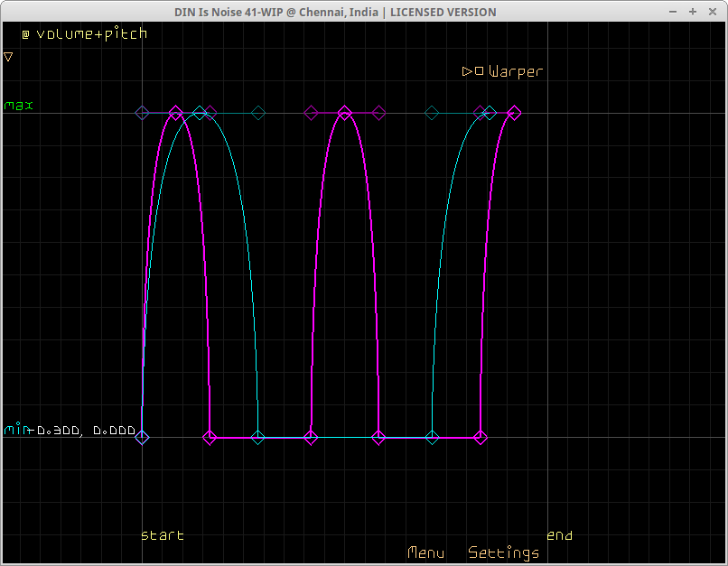Expand the Warper panel arrow
Screen dimensions: 728x566
[x=467, y=71]
